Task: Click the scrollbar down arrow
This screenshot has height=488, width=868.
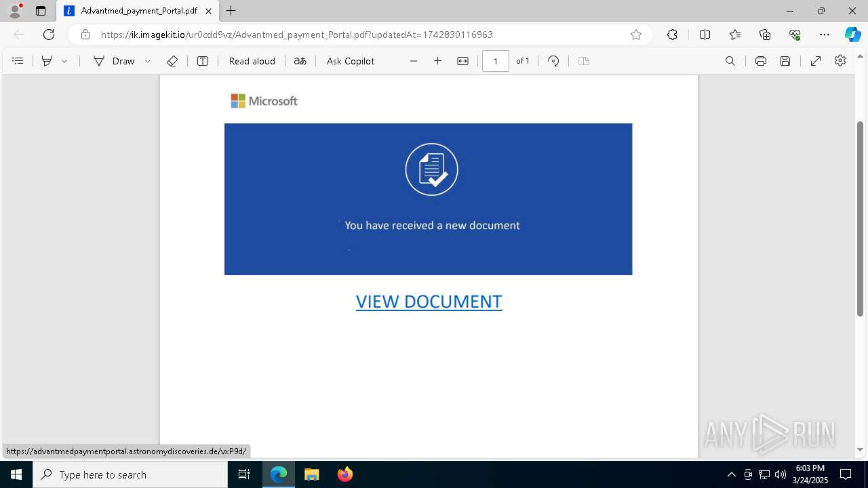Action: click(x=861, y=450)
